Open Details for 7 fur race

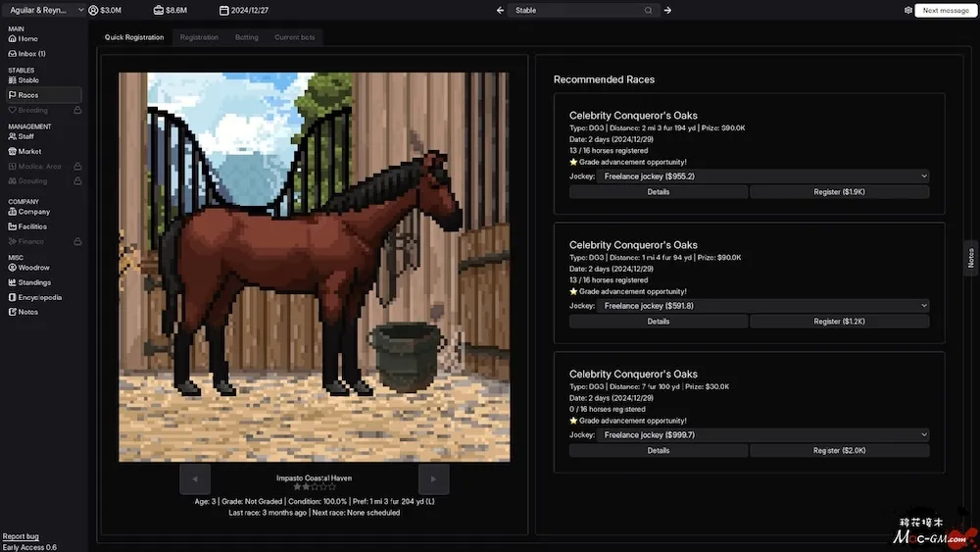coord(659,451)
